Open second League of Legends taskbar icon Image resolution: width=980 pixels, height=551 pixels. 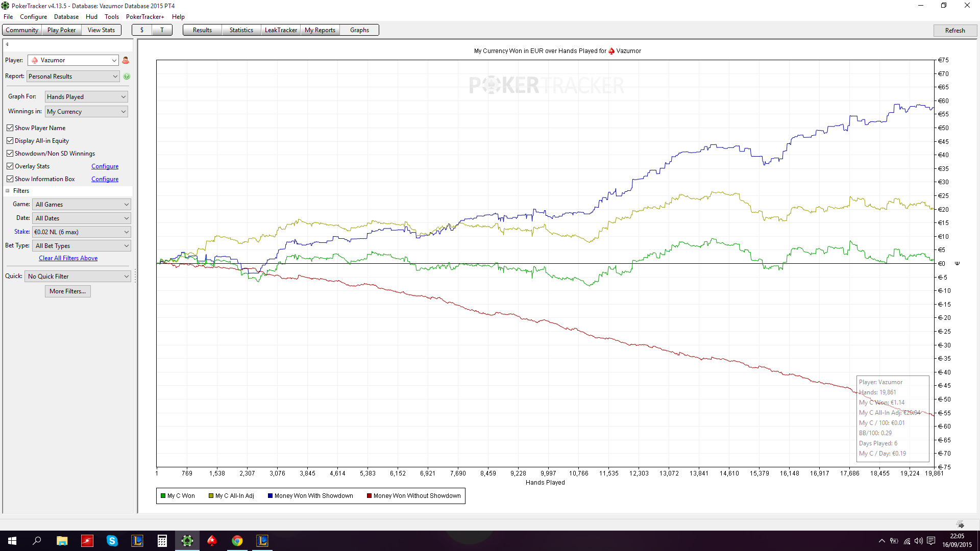(262, 541)
